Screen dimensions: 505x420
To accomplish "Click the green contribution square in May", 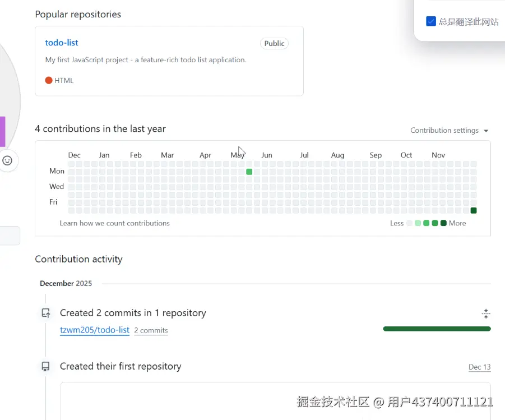I will tap(249, 172).
